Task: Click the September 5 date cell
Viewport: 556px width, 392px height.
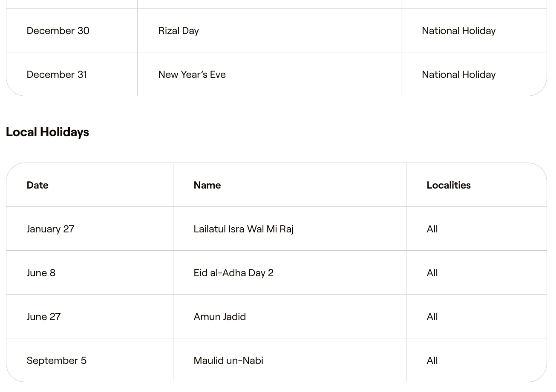Action: click(x=56, y=361)
